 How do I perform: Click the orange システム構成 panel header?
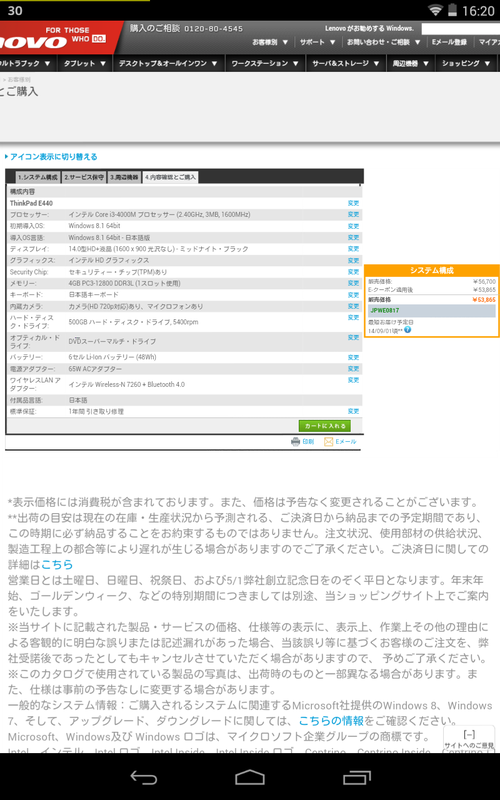pyautogui.click(x=432, y=270)
